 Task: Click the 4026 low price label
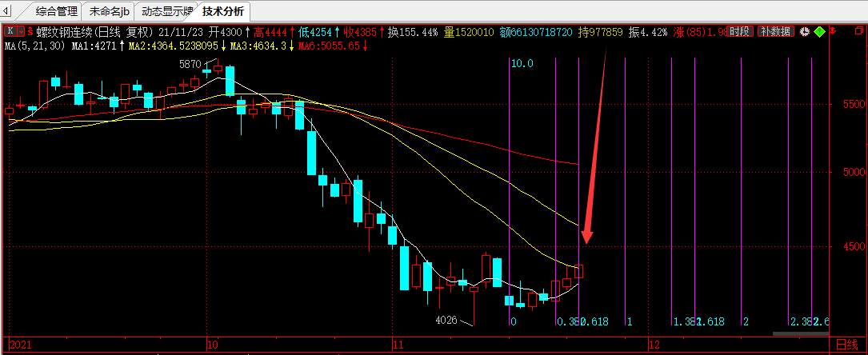pyautogui.click(x=446, y=320)
